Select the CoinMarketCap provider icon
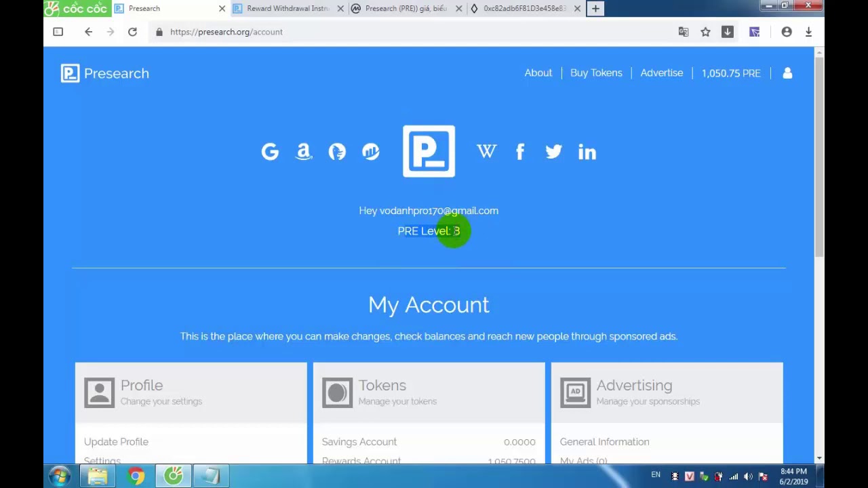 (370, 152)
